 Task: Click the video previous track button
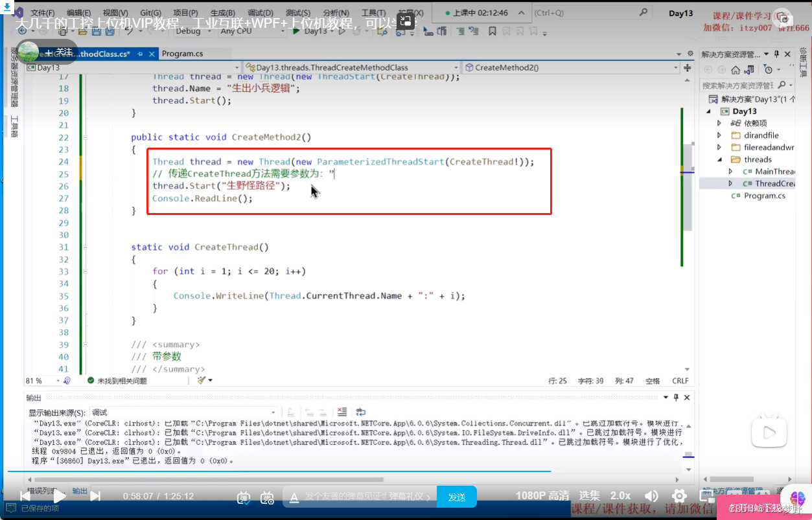click(x=24, y=496)
